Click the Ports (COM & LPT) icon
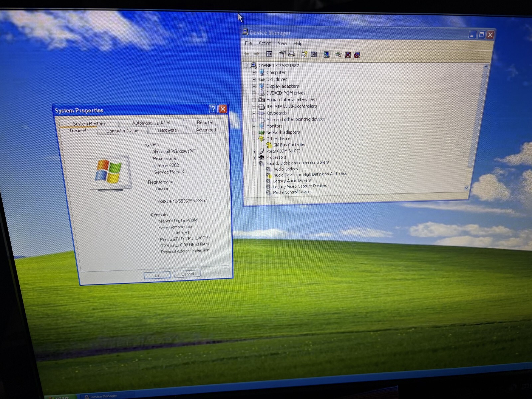 coord(261,151)
